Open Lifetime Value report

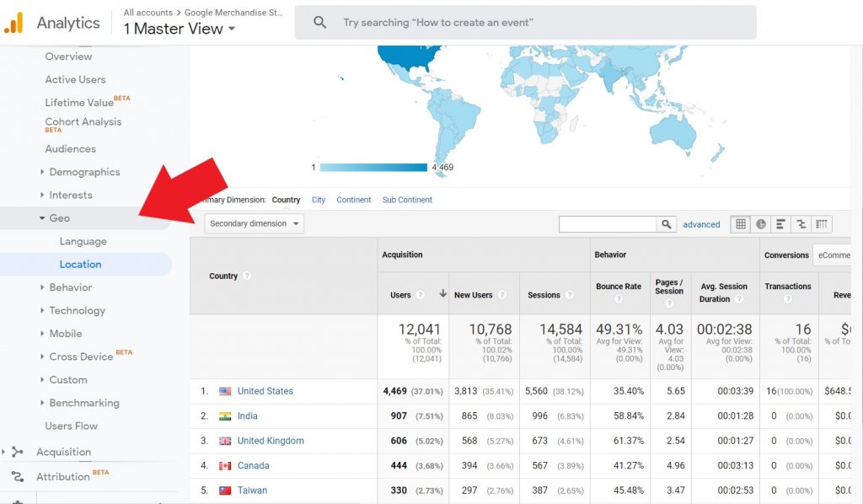tap(79, 102)
